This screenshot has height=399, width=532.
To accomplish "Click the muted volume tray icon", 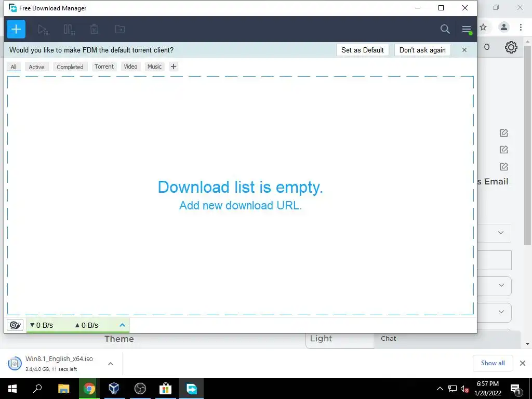I will click(x=464, y=389).
